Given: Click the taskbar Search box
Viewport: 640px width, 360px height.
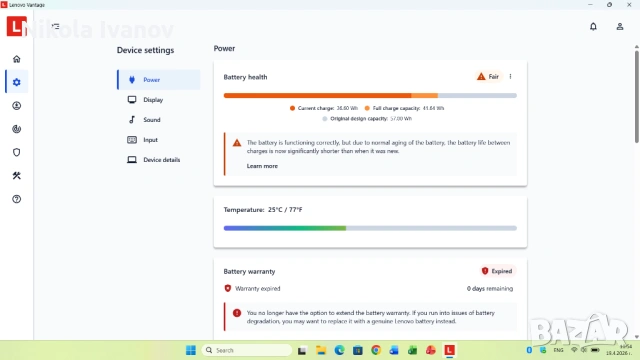Looking at the screenshot, I should click(x=247, y=350).
